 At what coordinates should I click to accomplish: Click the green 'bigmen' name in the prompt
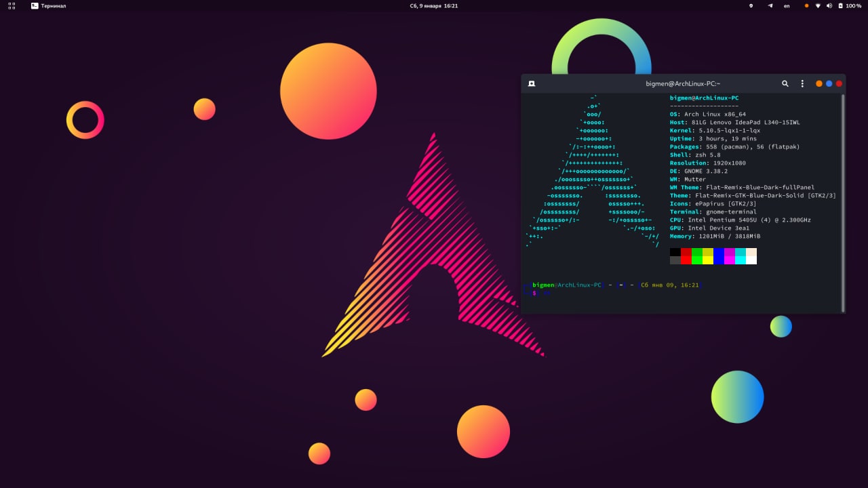point(543,285)
